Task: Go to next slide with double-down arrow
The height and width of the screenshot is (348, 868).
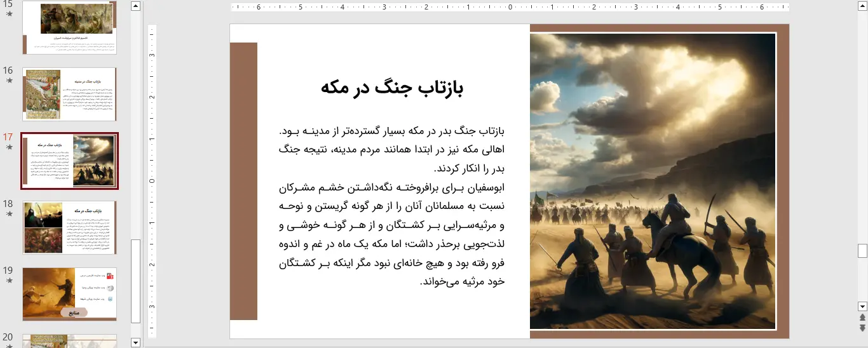Action: (862, 328)
